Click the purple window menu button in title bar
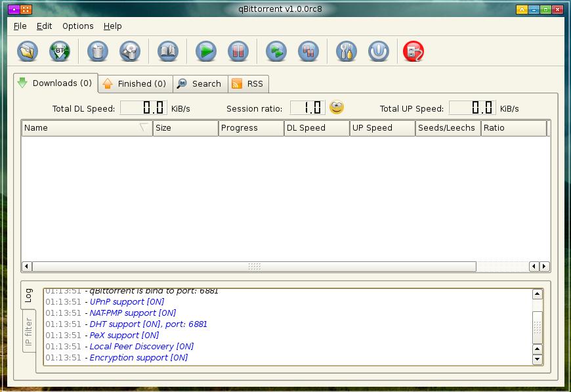The image size is (571, 392). point(14,9)
